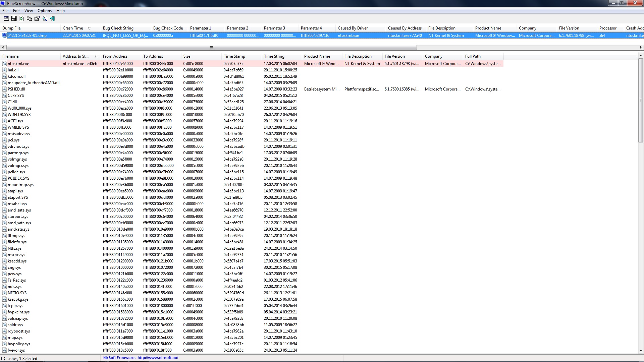Select the partmgr.sys driver row

(x=252, y=153)
